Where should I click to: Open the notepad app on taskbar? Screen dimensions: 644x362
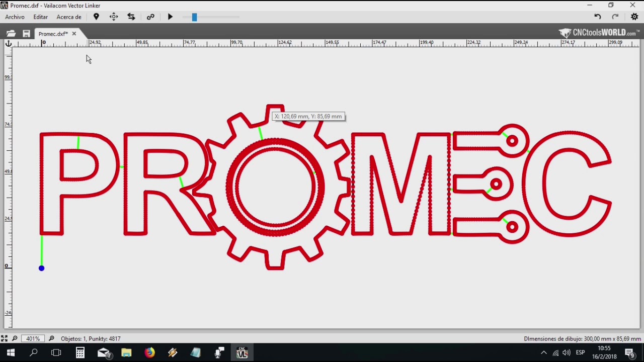point(196,353)
